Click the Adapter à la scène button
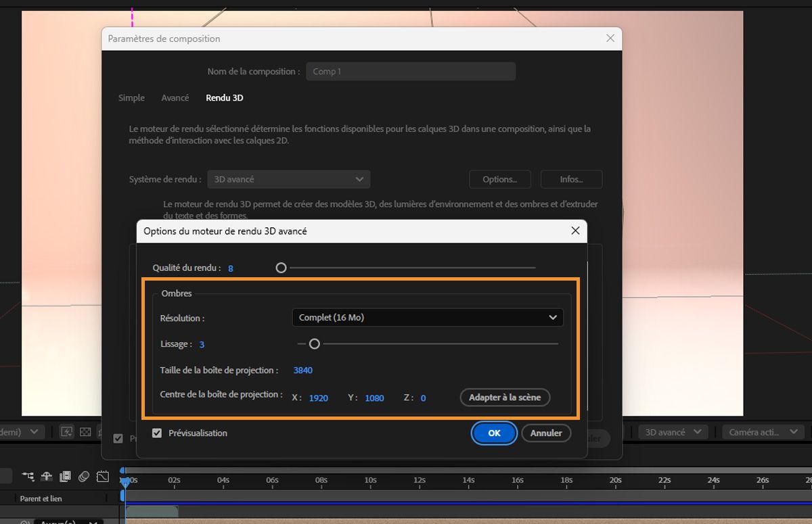Viewport: 812px width, 524px height. click(x=505, y=398)
